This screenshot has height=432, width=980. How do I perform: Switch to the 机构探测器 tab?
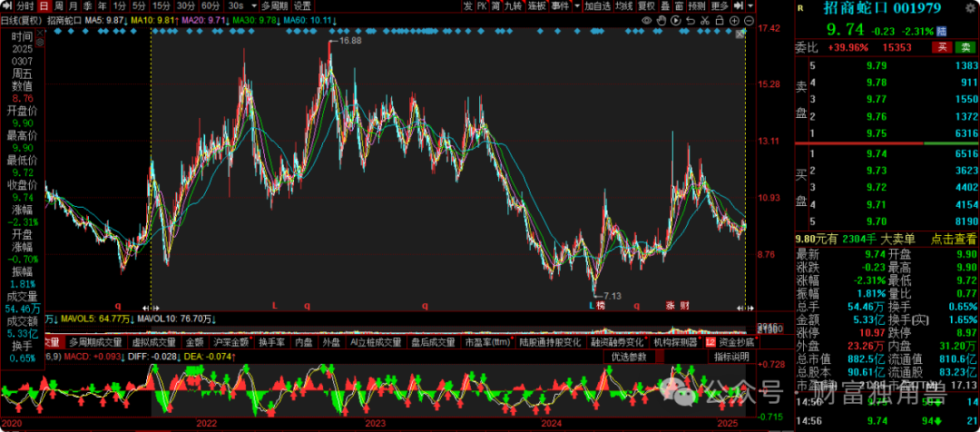675,342
